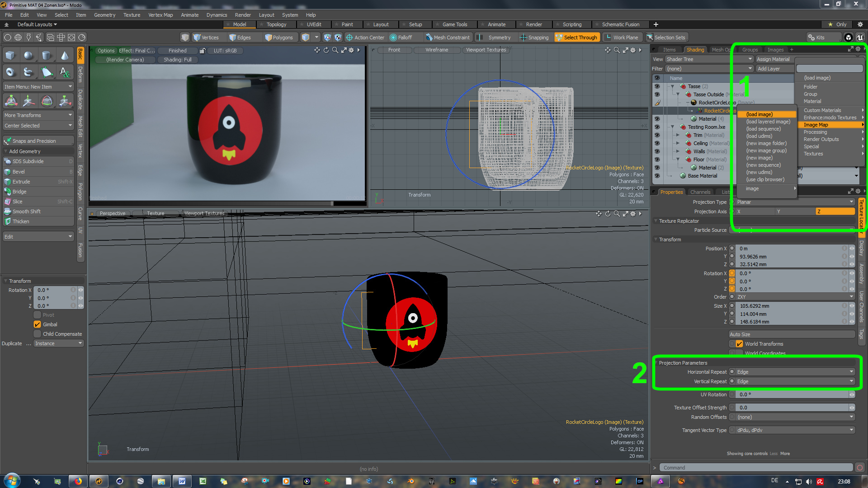Open the Texture menu

[132, 15]
